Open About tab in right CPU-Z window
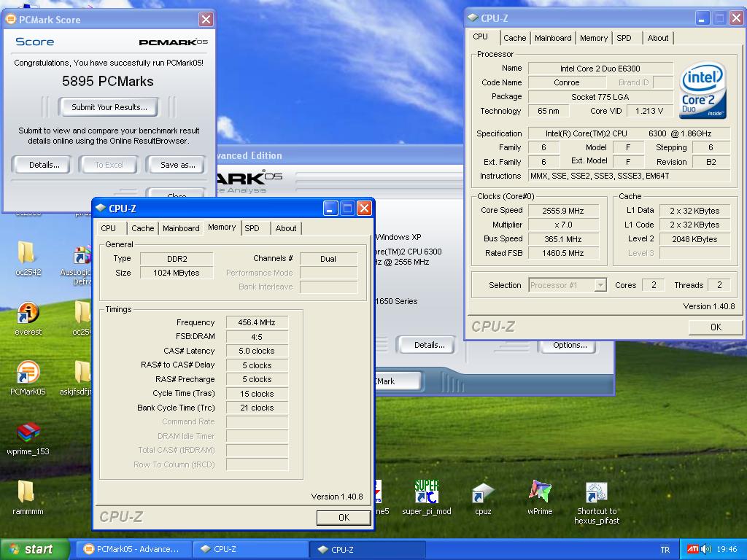The image size is (747, 560). coord(657,38)
